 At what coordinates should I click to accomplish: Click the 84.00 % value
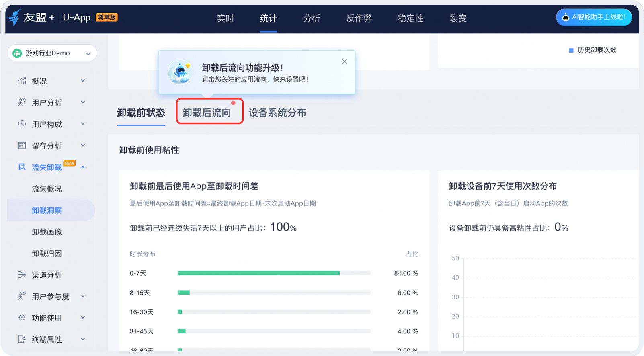406,273
